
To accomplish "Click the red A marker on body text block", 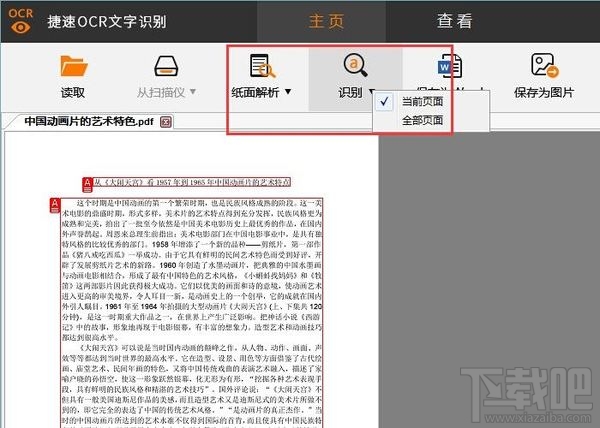I will (x=55, y=205).
